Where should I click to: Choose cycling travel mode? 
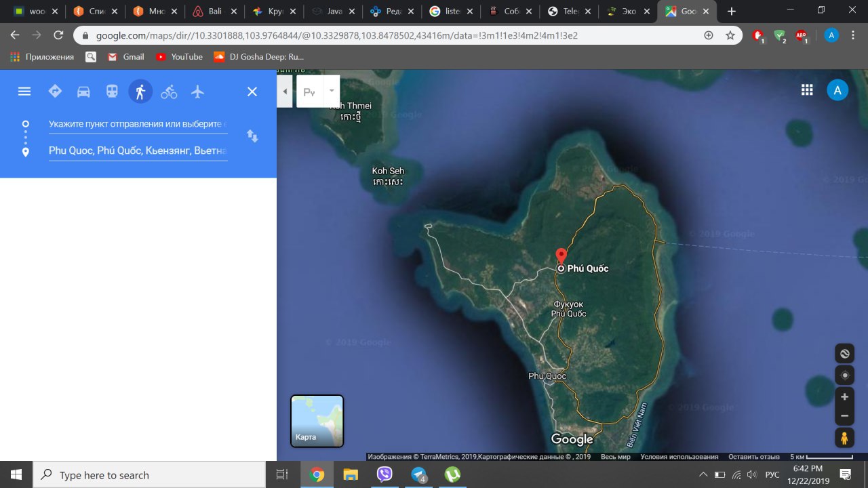coord(169,91)
